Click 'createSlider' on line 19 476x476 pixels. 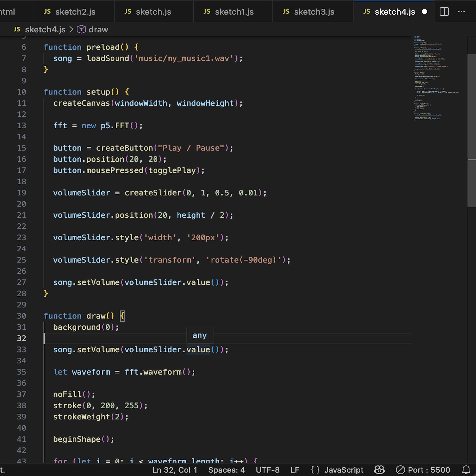[x=153, y=193]
